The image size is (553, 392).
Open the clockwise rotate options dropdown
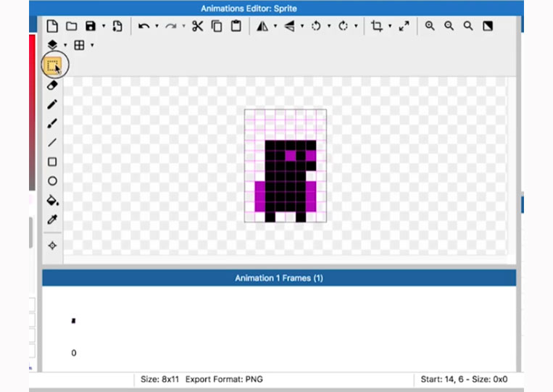tap(356, 26)
